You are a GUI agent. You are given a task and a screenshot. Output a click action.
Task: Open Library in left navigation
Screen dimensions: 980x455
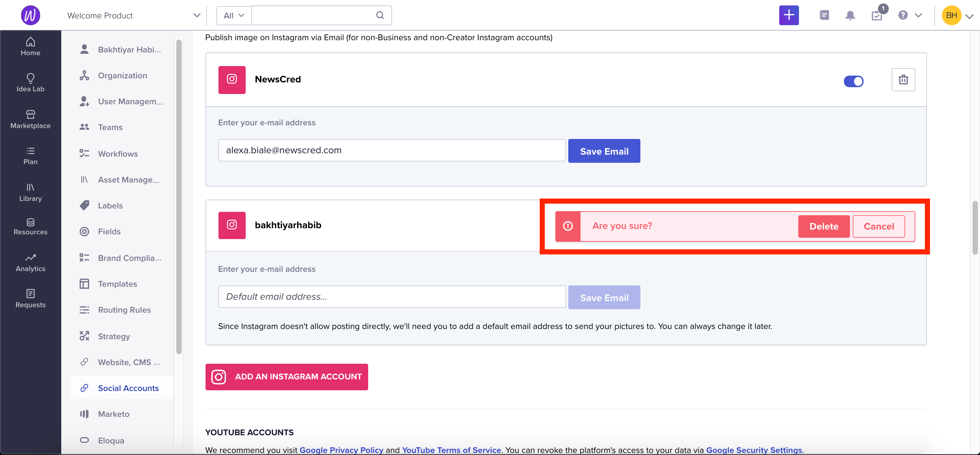coord(30,193)
